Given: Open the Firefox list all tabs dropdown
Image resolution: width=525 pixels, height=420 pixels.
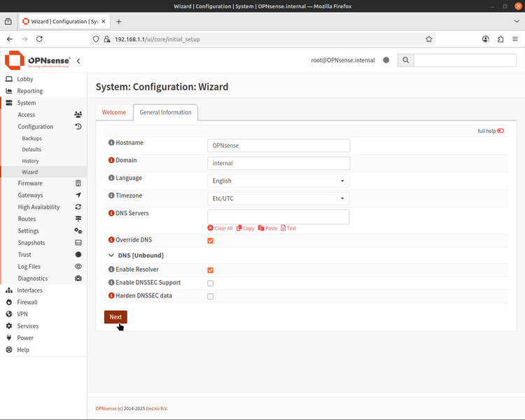Looking at the screenshot, I should point(517,22).
